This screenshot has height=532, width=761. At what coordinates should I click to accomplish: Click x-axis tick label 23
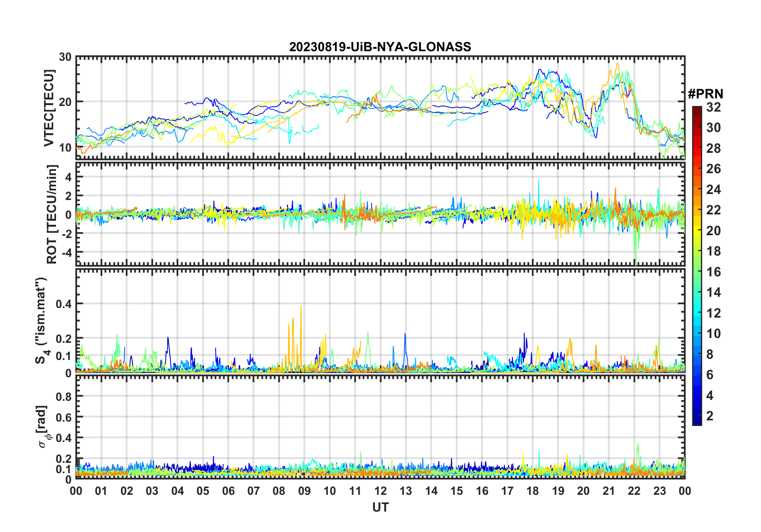click(x=659, y=491)
